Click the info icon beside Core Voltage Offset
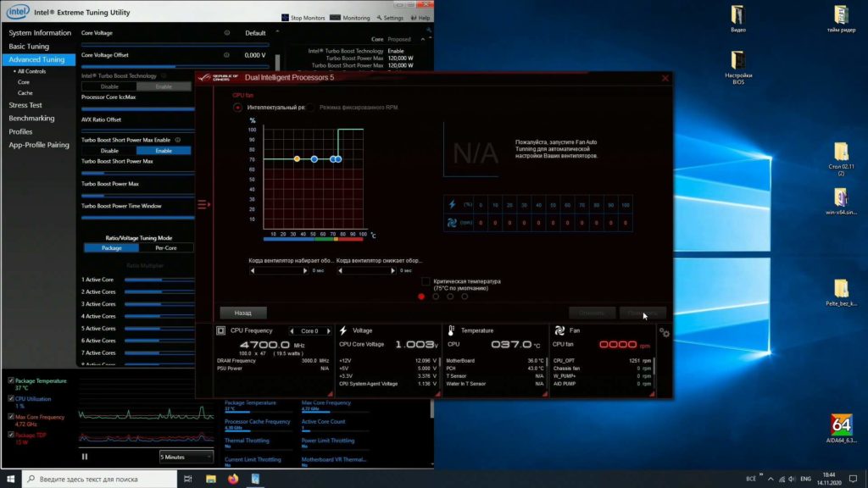This screenshot has width=868, height=488. [x=226, y=55]
